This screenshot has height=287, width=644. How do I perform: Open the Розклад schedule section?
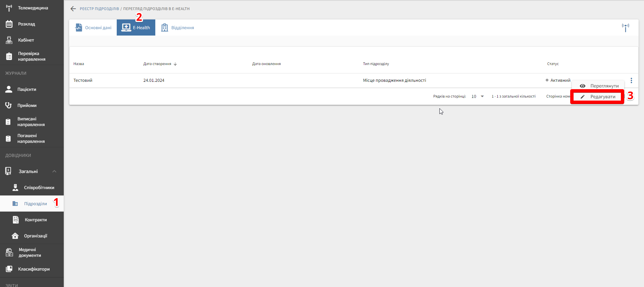[x=26, y=24]
